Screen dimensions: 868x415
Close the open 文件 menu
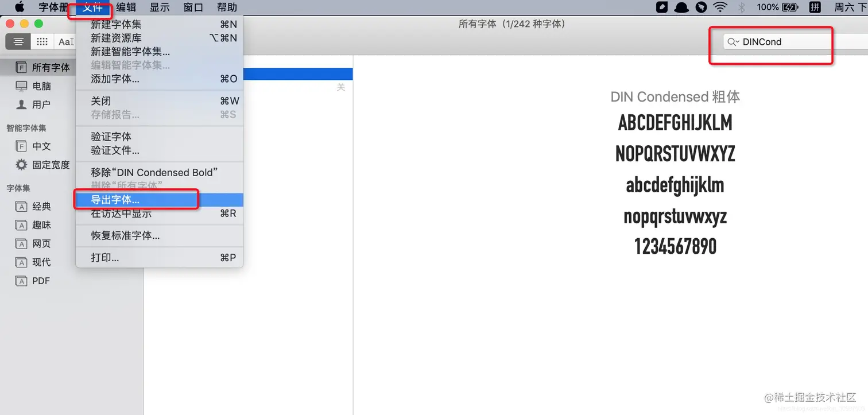pyautogui.click(x=92, y=7)
